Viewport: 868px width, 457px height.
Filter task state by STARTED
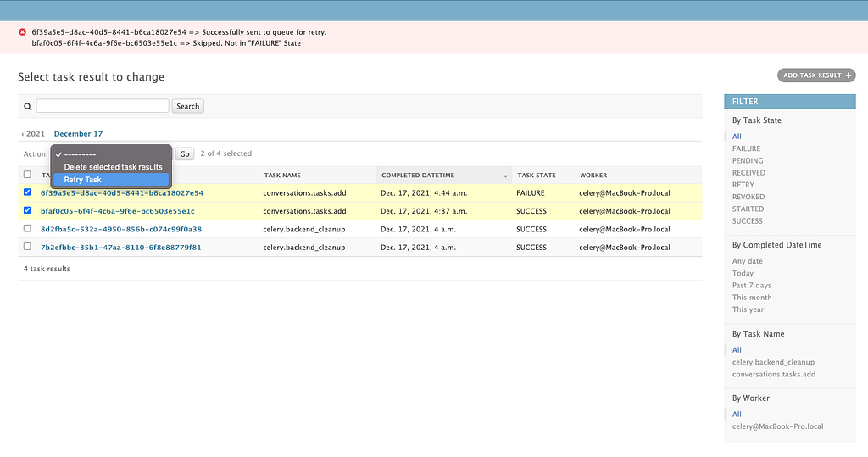click(x=748, y=209)
